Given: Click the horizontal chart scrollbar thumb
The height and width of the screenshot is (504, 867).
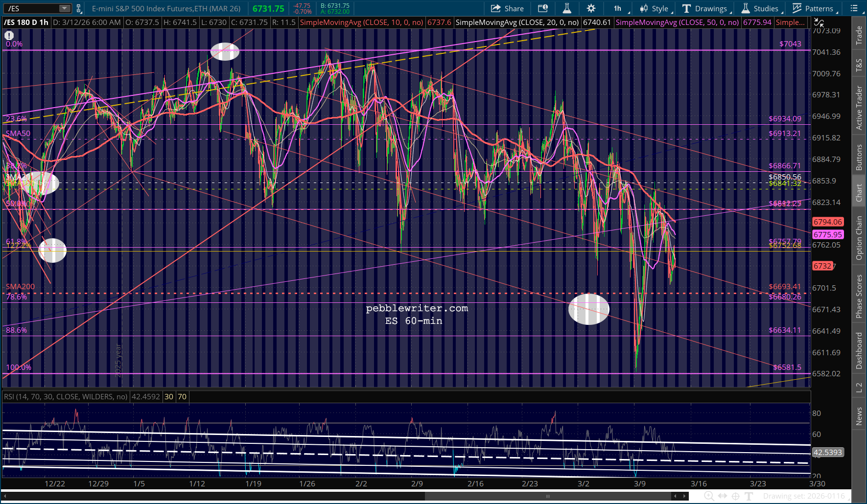Looking at the screenshot, I should click(x=548, y=496).
